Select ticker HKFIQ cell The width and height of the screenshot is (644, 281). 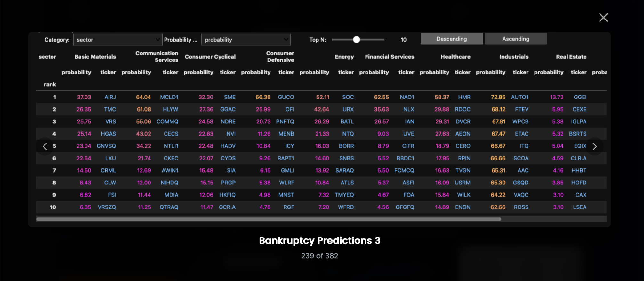click(227, 195)
